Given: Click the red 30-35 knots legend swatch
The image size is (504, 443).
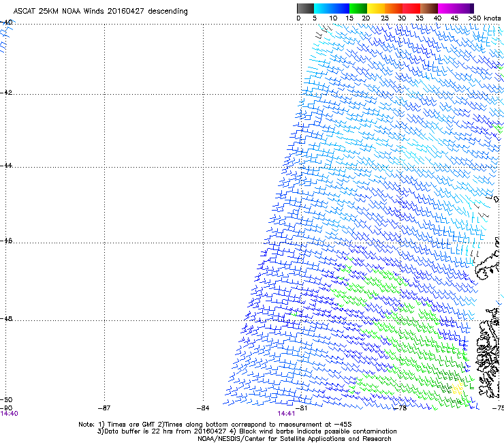Looking at the screenshot, I should (x=411, y=8).
